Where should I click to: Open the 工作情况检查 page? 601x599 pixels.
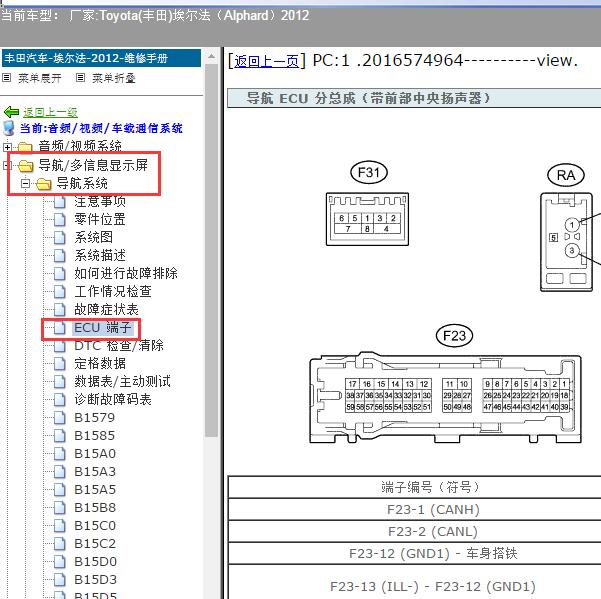pos(113,292)
